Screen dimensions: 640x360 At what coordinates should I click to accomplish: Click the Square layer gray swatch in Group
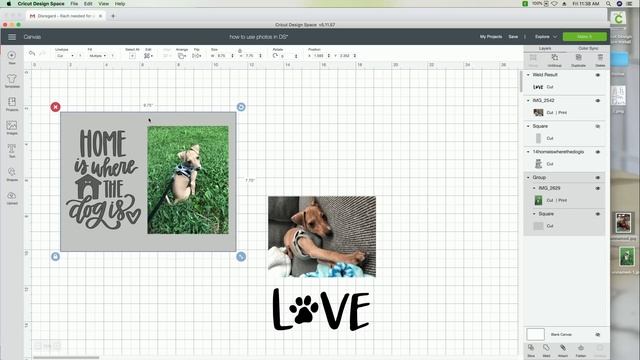(538, 226)
